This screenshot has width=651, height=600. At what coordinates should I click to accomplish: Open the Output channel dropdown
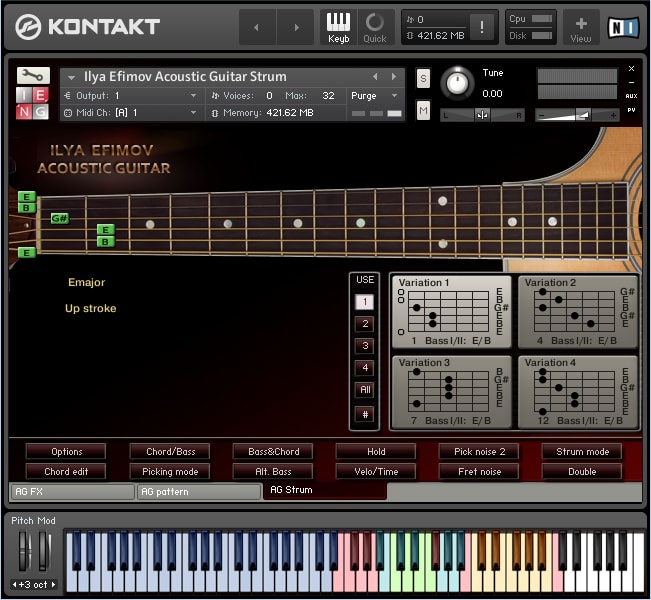coord(132,96)
